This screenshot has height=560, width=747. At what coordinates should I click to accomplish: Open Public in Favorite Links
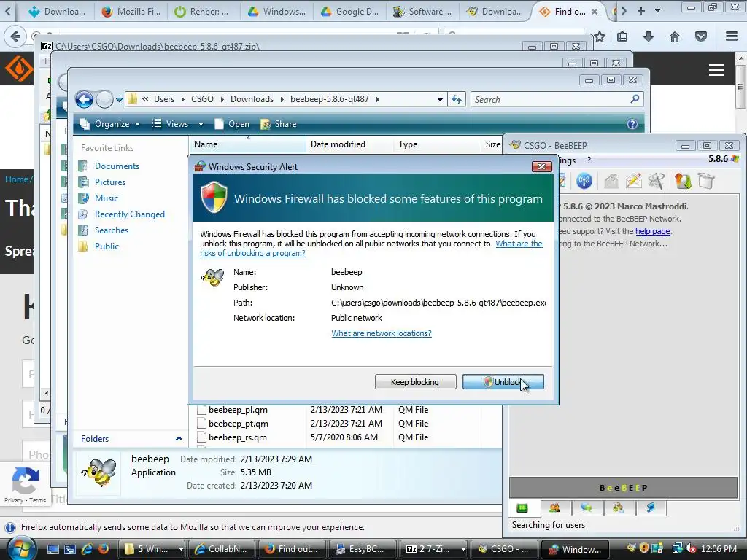pos(107,246)
